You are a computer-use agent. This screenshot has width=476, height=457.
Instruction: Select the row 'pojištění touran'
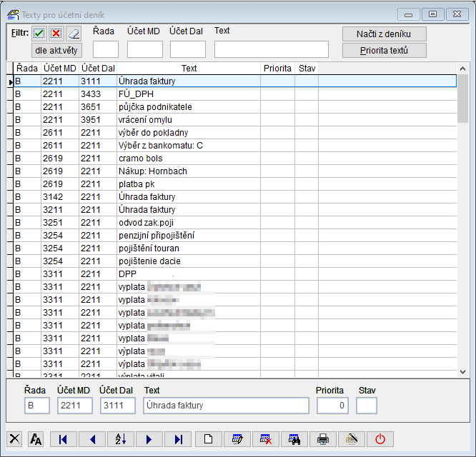235,248
